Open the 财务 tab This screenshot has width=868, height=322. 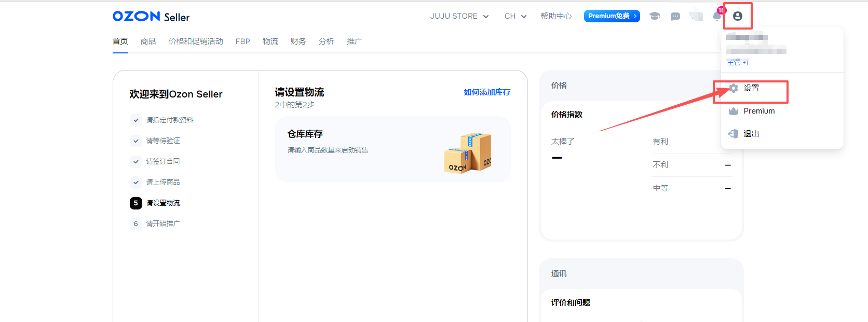[298, 41]
